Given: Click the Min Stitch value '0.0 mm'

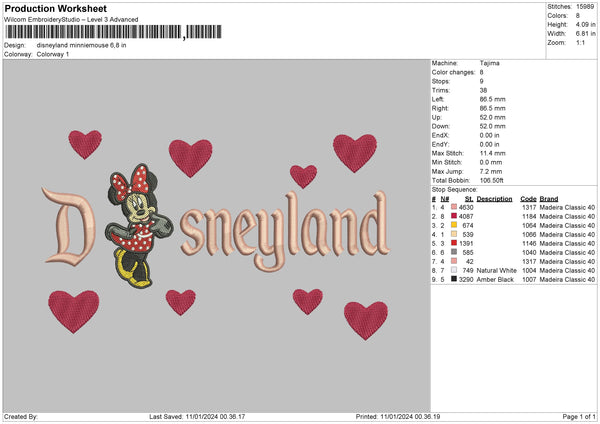Looking at the screenshot, I should click(x=491, y=162).
